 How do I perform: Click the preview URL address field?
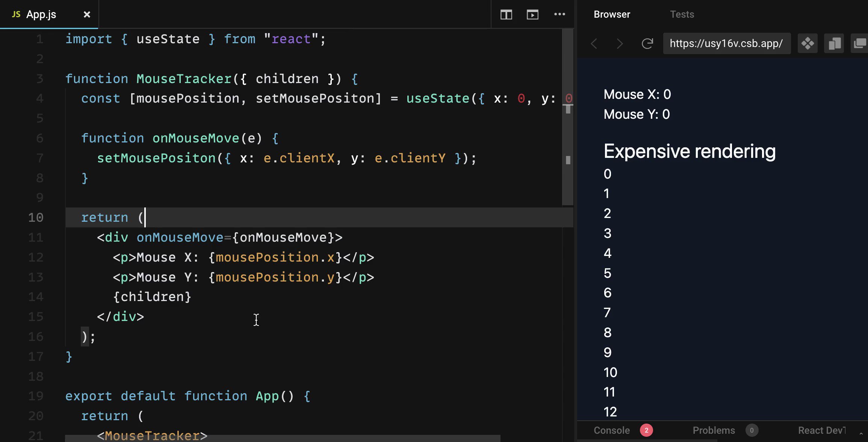727,43
